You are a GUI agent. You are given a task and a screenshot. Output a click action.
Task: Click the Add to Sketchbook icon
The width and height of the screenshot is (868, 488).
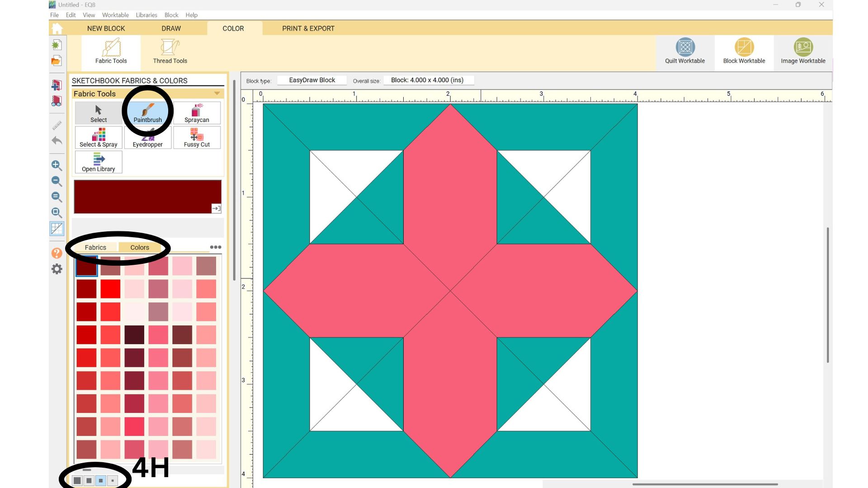point(57,85)
